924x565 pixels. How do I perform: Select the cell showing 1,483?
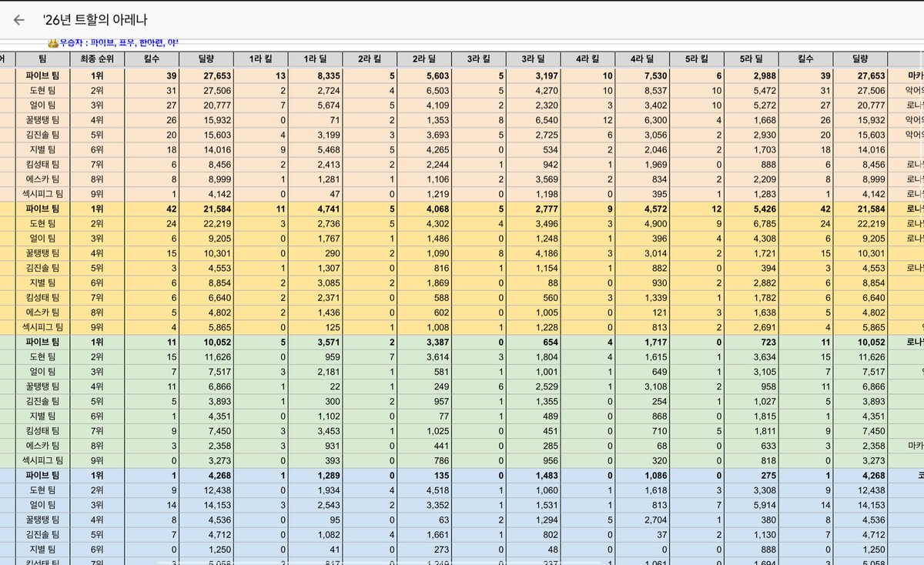coord(534,475)
